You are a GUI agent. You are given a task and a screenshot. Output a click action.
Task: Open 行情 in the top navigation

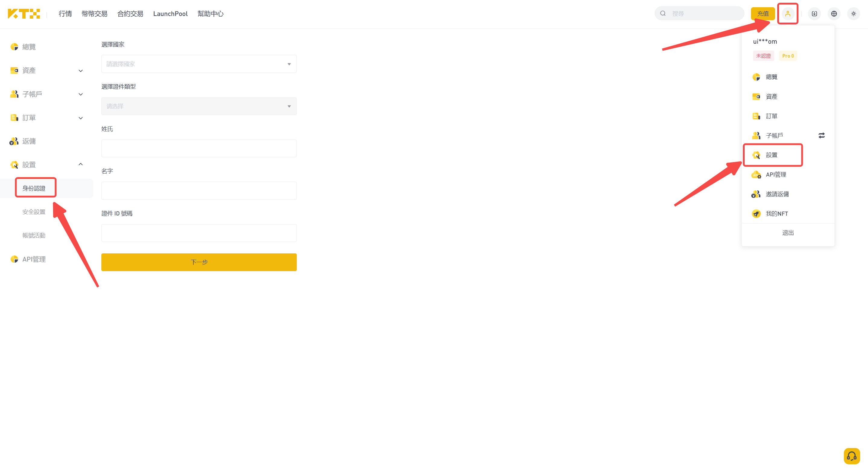pyautogui.click(x=65, y=14)
